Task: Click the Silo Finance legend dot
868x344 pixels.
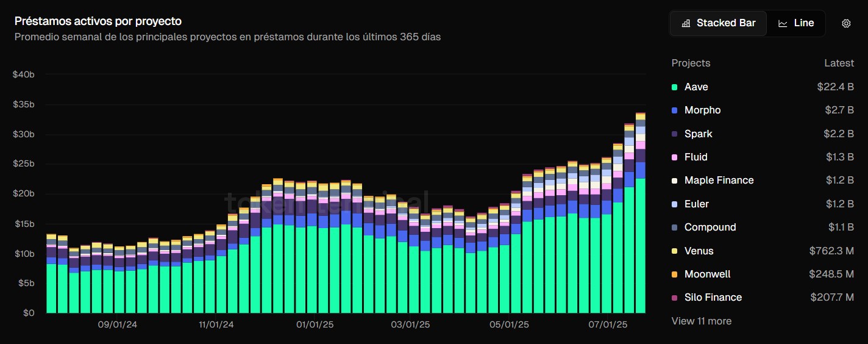Action: [675, 298]
